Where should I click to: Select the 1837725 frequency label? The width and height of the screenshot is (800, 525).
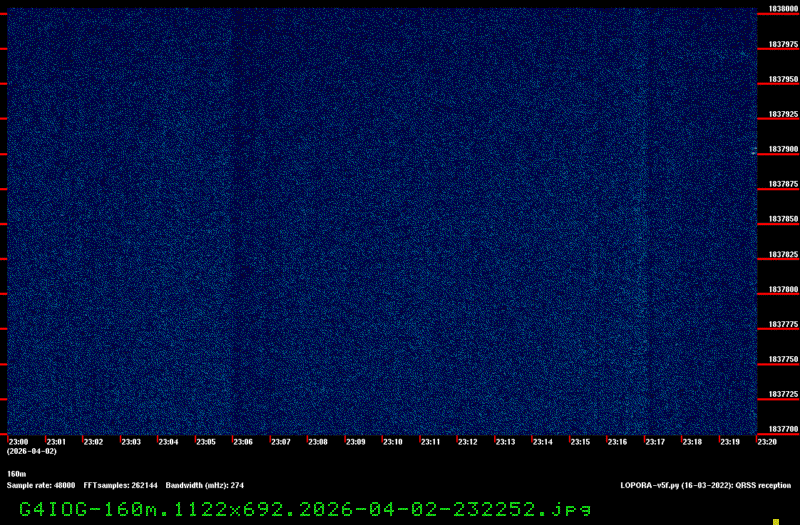tap(783, 394)
